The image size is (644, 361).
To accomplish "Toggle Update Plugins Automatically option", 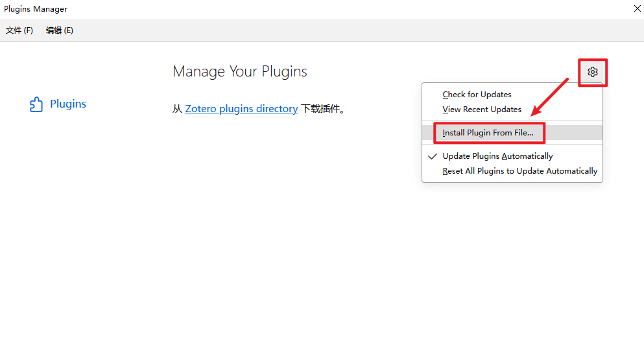I will (497, 156).
